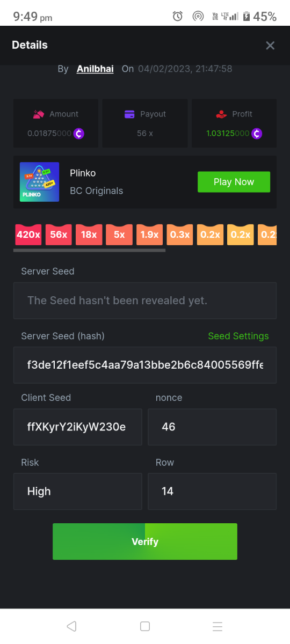
Task: Select the 420x multiplier badge
Action: click(x=28, y=235)
